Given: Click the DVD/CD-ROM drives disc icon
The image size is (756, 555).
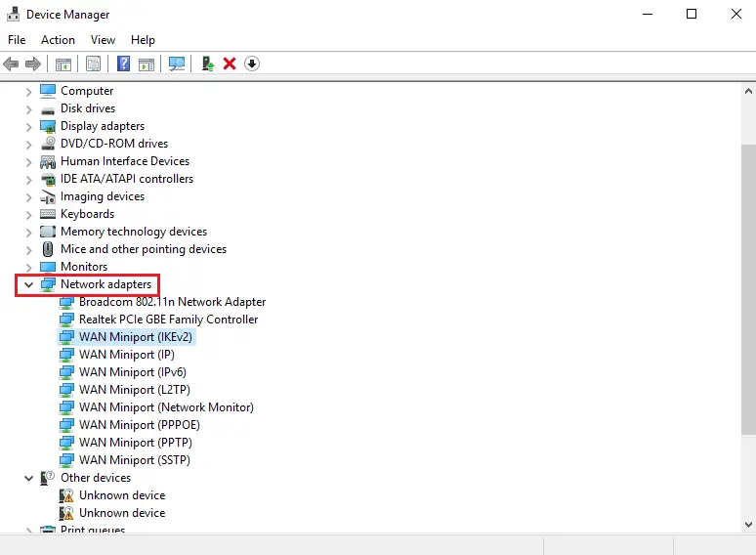Looking at the screenshot, I should point(48,144).
